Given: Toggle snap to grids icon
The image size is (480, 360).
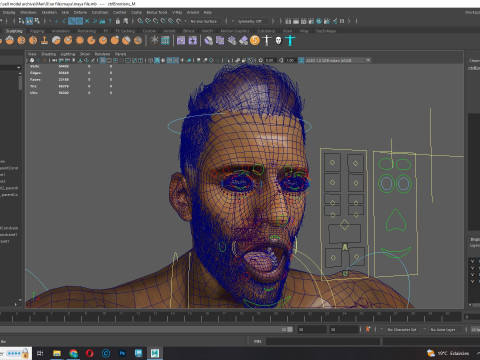Looking at the screenshot, I should (140, 21).
